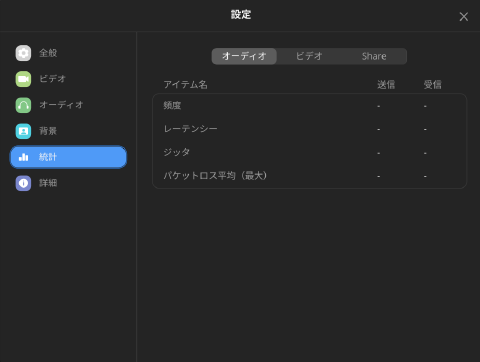Open the ビデオ section in sidebar

(68, 79)
